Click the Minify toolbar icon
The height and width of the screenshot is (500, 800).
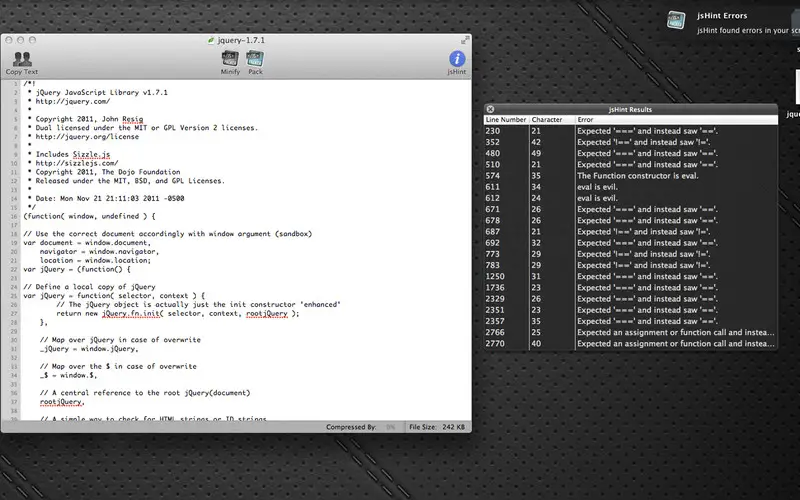(230, 59)
